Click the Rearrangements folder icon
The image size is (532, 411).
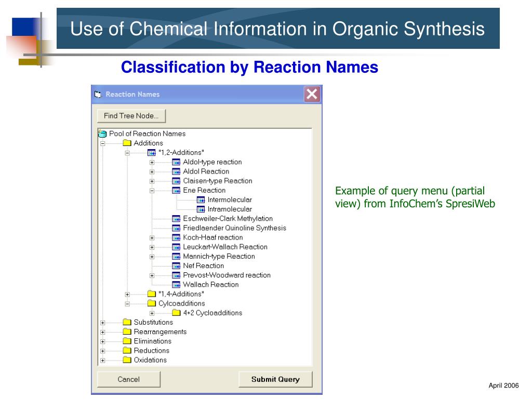point(127,332)
